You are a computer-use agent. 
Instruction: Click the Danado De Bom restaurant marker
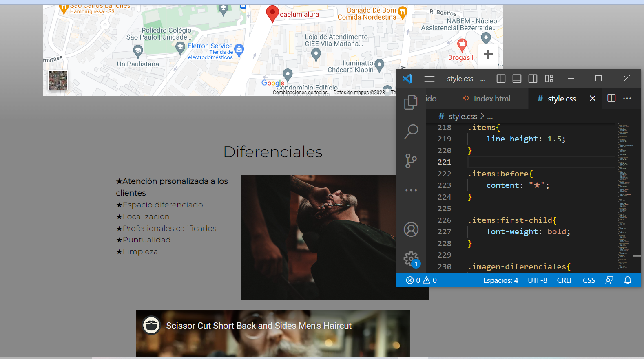point(403,13)
